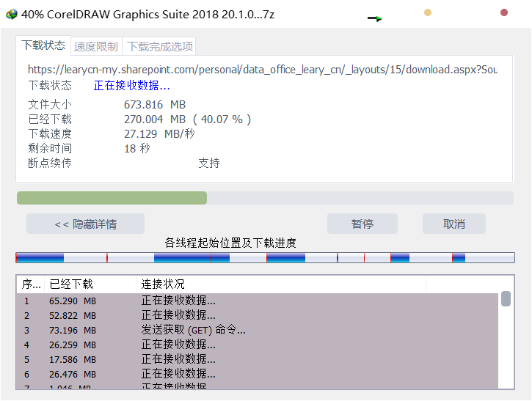Viewport: 532px width, 401px height.
Task: Click the 18 秒 remaining time value
Action: point(137,149)
